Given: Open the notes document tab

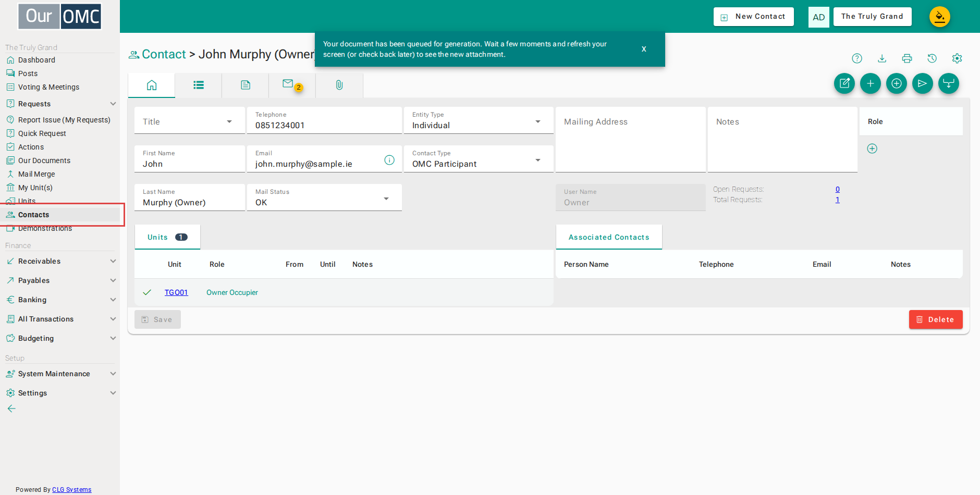Looking at the screenshot, I should (x=246, y=85).
